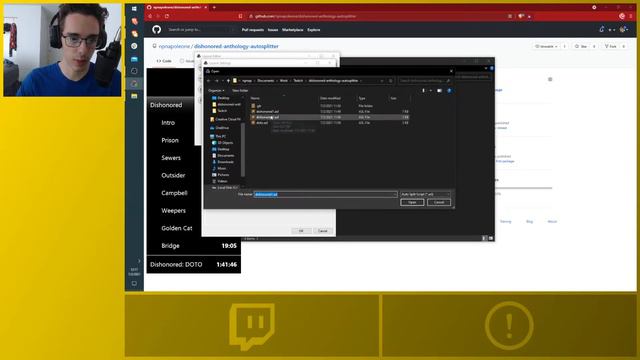Toggle the preview pane icon

click(x=439, y=91)
